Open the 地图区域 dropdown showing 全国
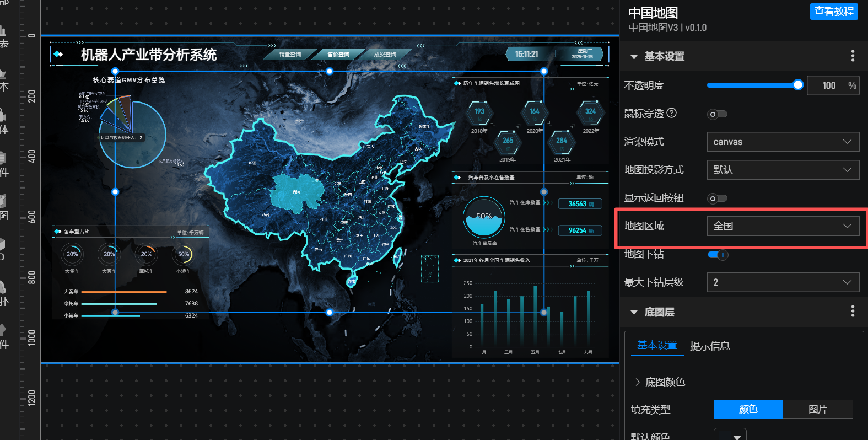Viewport: 868px width, 440px height. click(783, 226)
